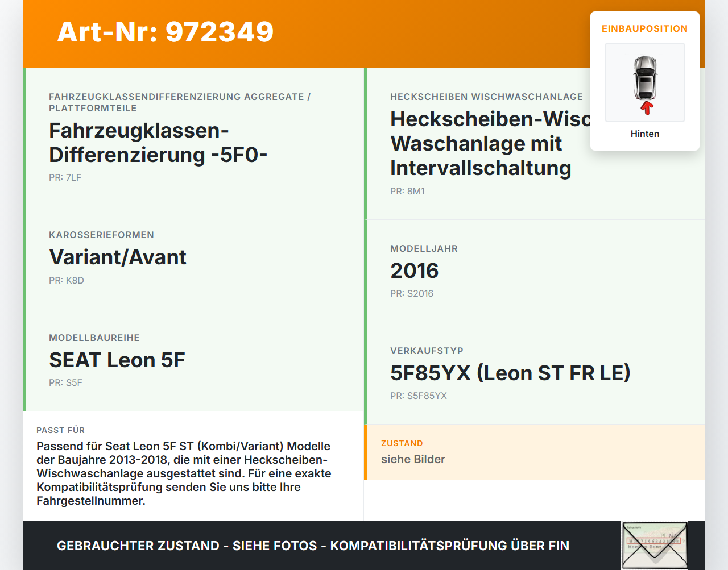The image size is (728, 570).
Task: Click the orange ZUSTAND section label
Action: (402, 443)
